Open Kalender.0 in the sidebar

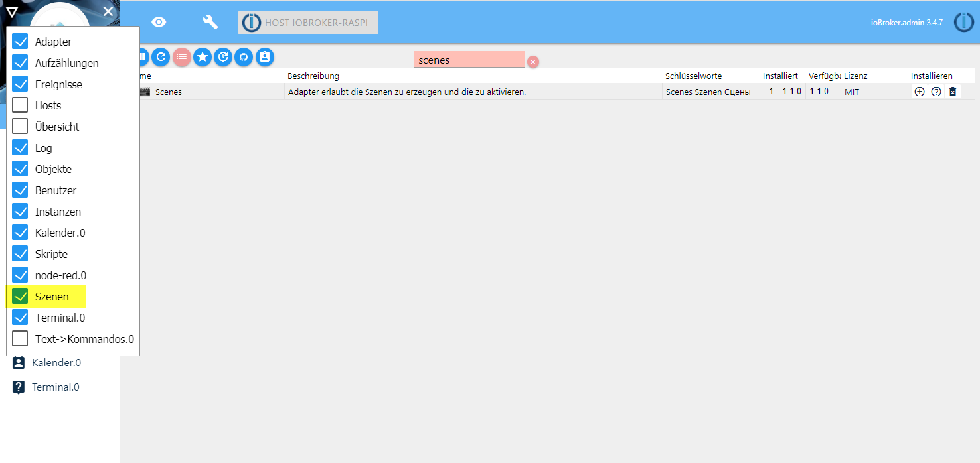[56, 363]
